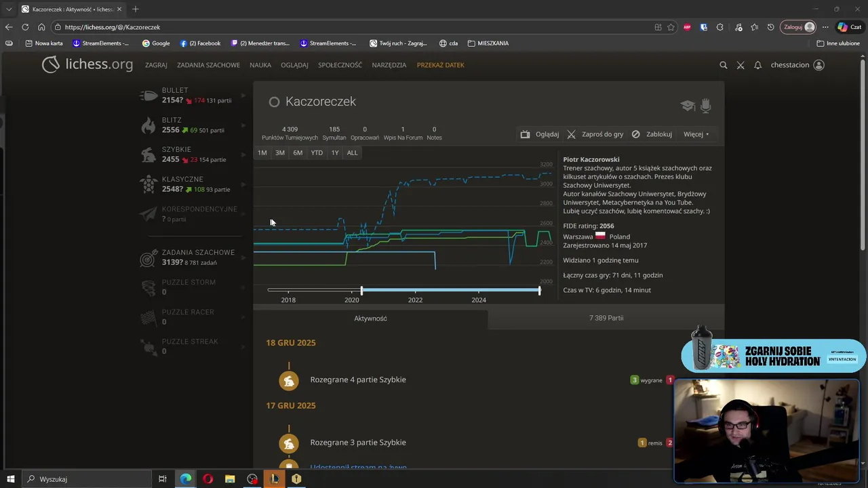Switch to the 7 389 Partii tab
The width and height of the screenshot is (868, 488).
click(606, 318)
